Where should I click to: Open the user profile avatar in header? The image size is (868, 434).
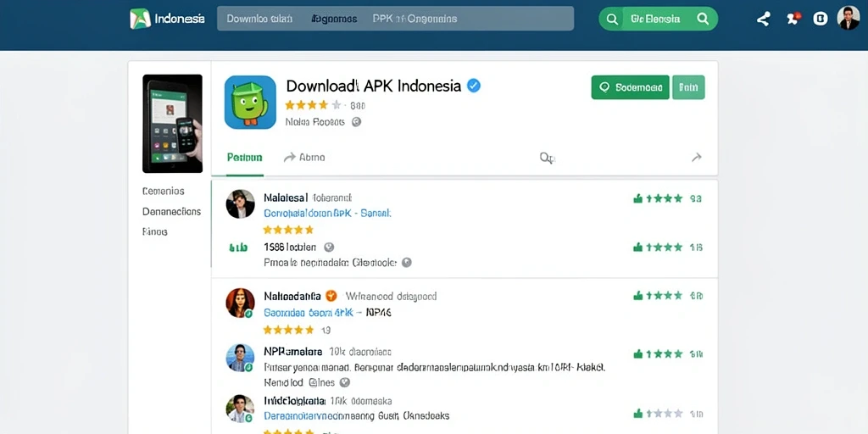point(848,19)
